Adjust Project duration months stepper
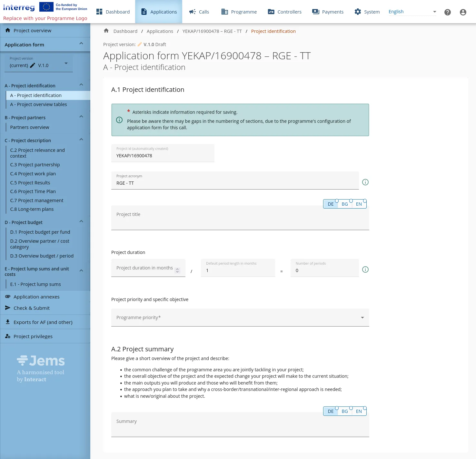The width and height of the screenshot is (476, 459). coord(177,270)
